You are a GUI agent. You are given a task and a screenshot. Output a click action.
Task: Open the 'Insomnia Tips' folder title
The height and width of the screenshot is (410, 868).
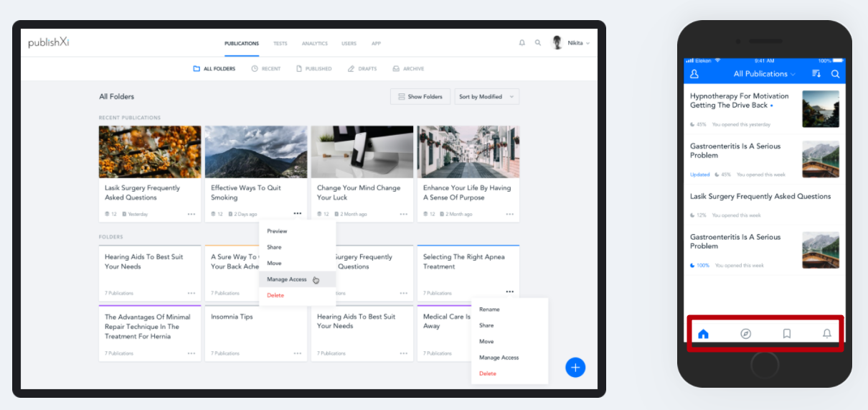232,317
